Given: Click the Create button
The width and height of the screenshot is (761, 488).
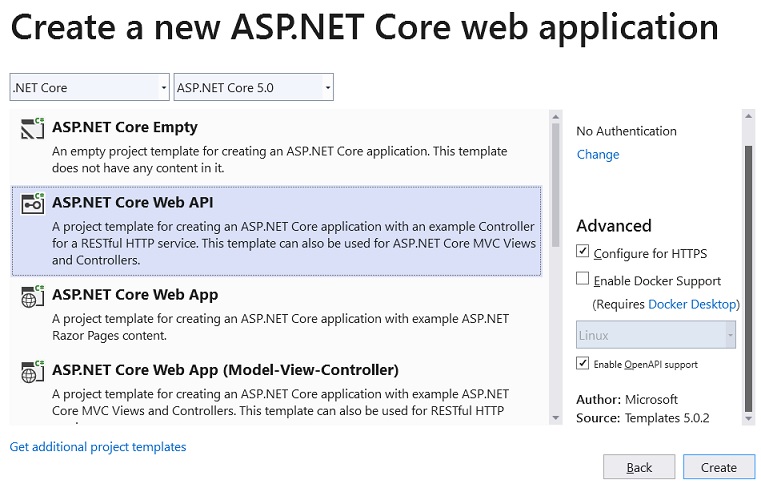Looking at the screenshot, I should pos(719,467).
